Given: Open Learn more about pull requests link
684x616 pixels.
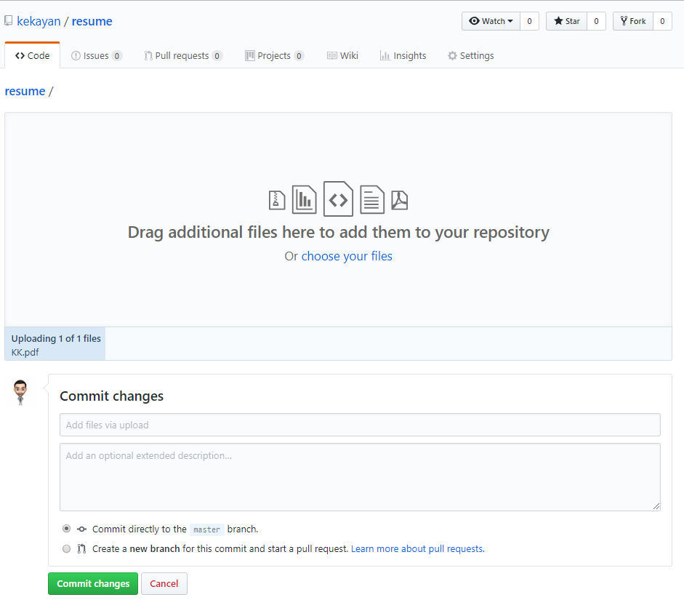Looking at the screenshot, I should (418, 549).
